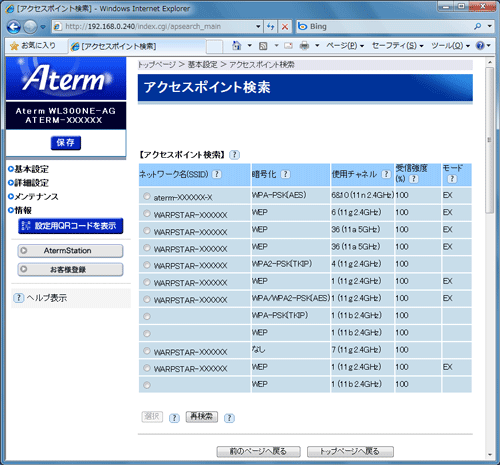
Task: Select WARPSTAR radio with WPA2-PSK(TKIP) encryption
Action: [x=147, y=265]
